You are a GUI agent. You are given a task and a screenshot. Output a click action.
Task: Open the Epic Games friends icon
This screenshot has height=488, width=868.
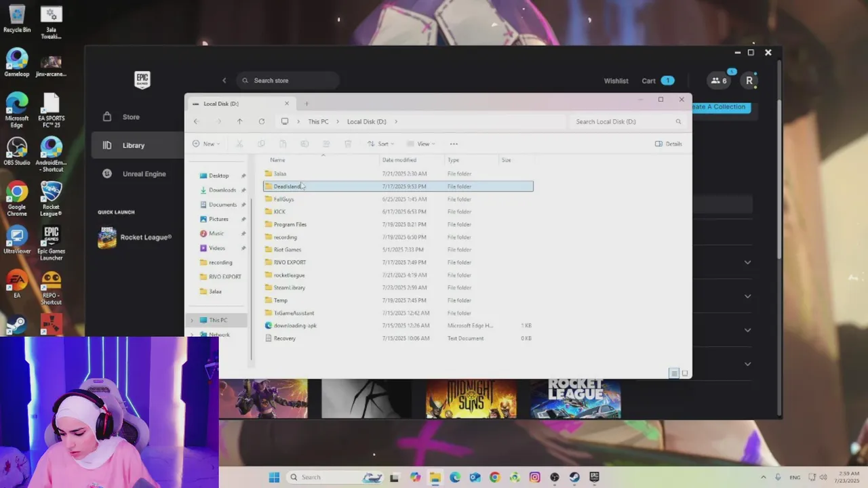point(718,81)
